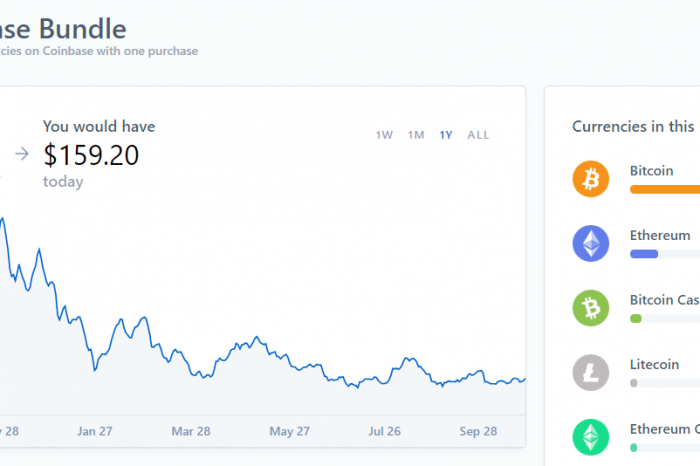Image resolution: width=700 pixels, height=466 pixels.
Task: Click the orange Bitcoin allocation bar
Action: (665, 189)
